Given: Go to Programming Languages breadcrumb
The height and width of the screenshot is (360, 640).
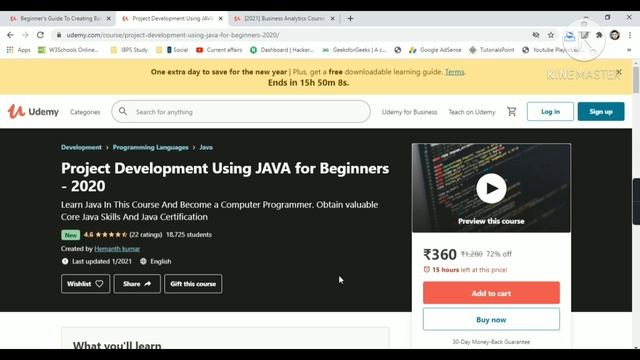Looking at the screenshot, I should tap(151, 147).
